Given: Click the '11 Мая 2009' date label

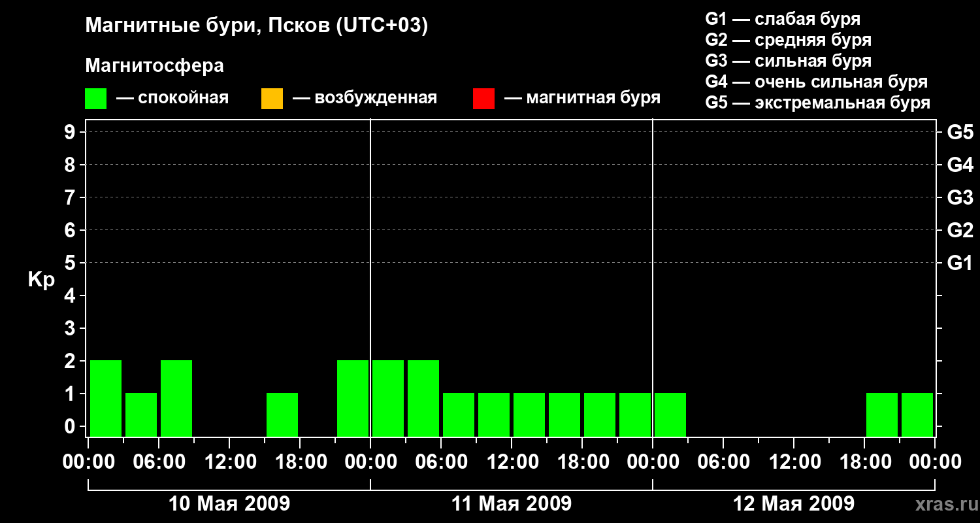Looking at the screenshot, I should 512,504.
